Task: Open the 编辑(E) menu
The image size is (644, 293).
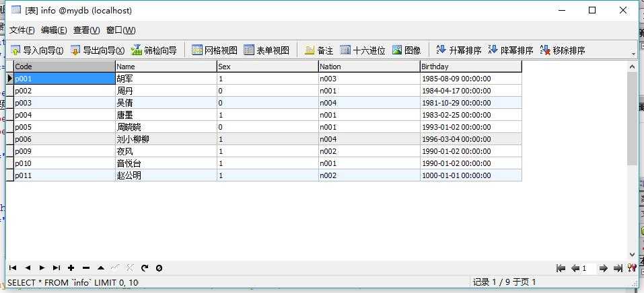Action: click(x=54, y=30)
